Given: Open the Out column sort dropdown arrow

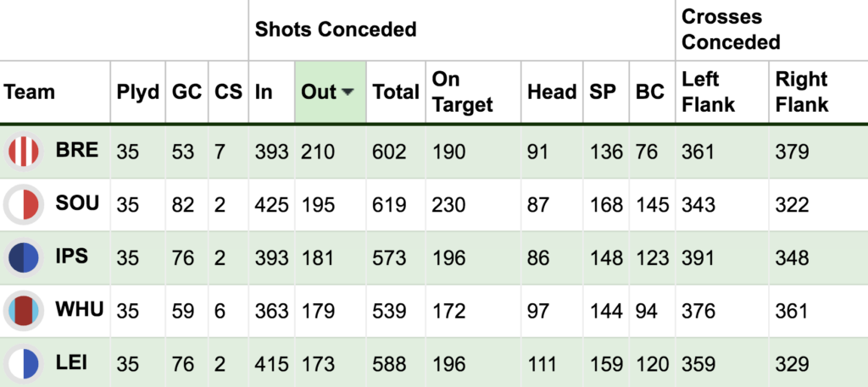Looking at the screenshot, I should tap(348, 92).
